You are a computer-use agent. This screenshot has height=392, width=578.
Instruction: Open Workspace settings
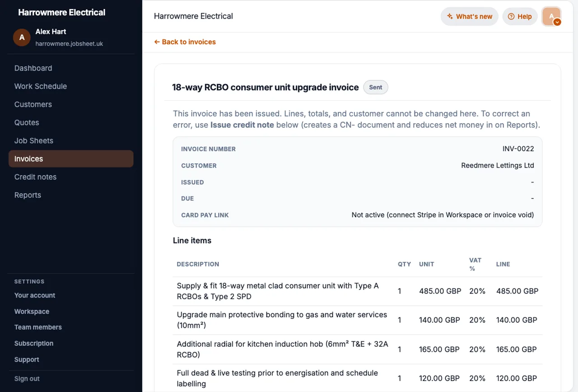32,312
